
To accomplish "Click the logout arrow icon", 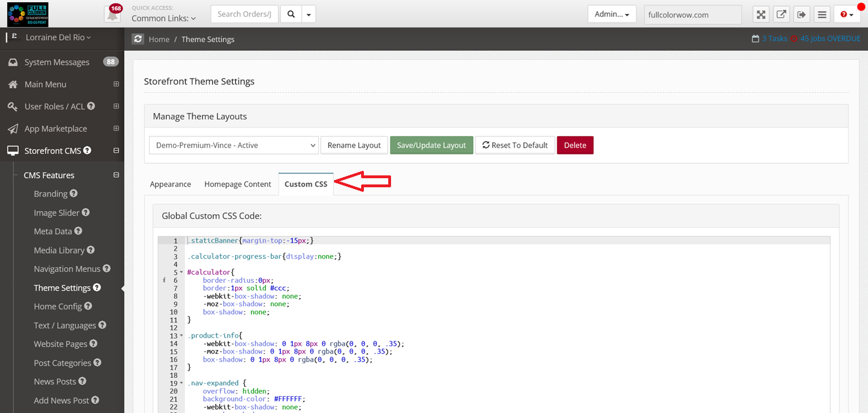I will [801, 15].
